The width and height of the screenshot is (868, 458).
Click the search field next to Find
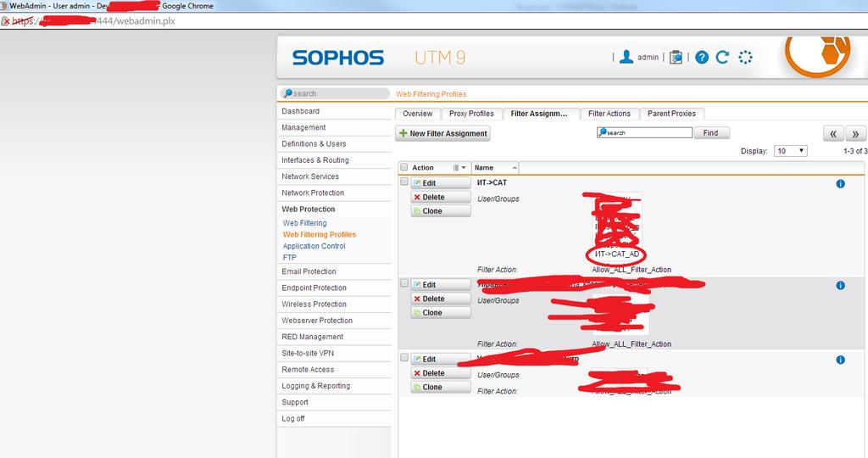644,132
